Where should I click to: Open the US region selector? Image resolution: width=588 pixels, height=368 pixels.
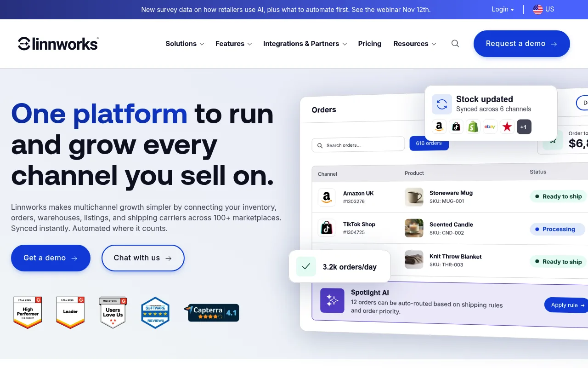[x=543, y=9]
